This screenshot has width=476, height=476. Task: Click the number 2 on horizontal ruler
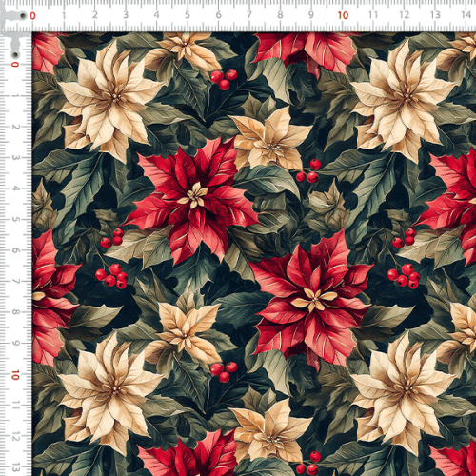95,15
